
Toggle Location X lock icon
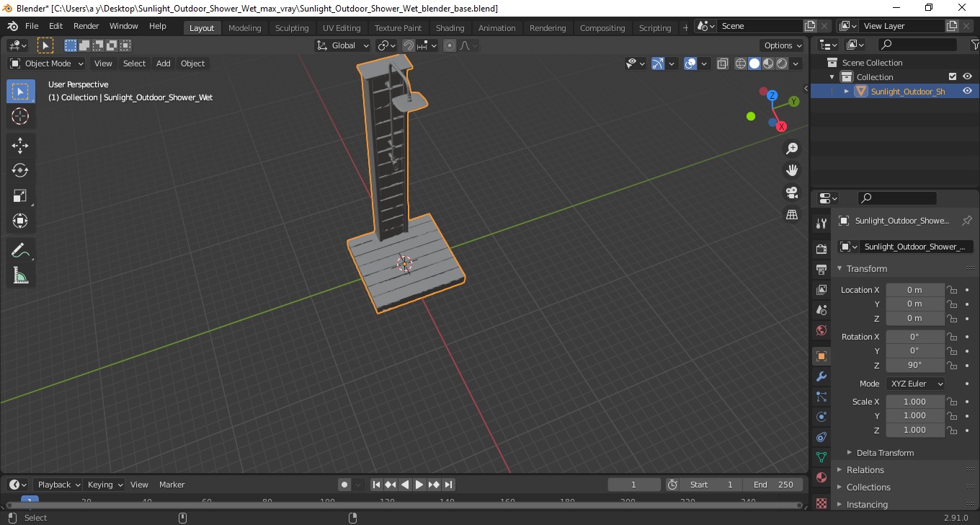(952, 290)
